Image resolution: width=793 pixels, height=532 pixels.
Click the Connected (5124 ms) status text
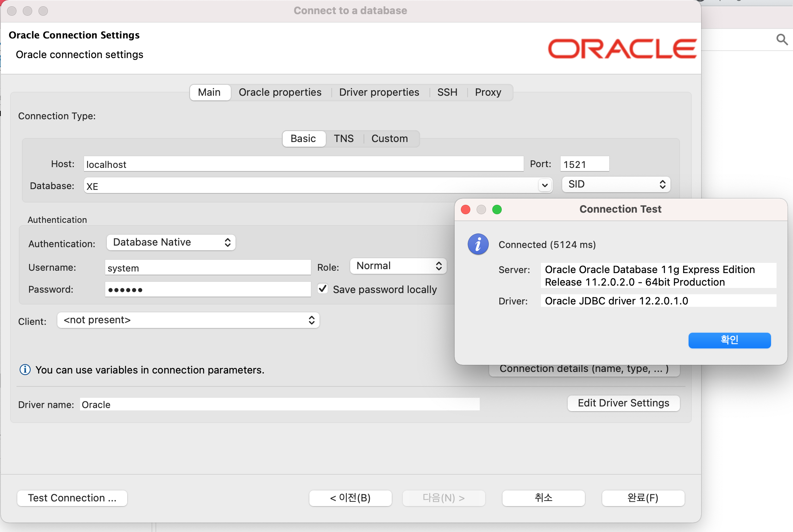547,245
